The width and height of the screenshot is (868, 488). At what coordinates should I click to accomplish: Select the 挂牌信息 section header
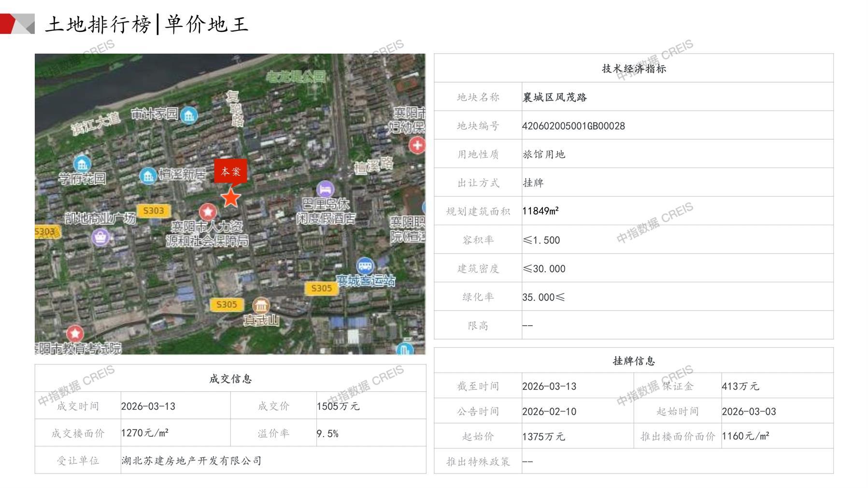tap(633, 360)
